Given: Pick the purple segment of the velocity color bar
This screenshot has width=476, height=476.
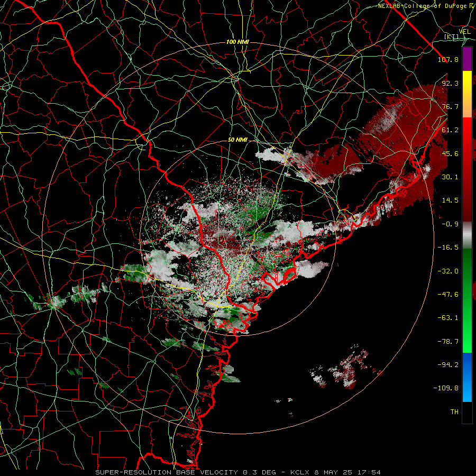Looking at the screenshot, I should [467, 59].
